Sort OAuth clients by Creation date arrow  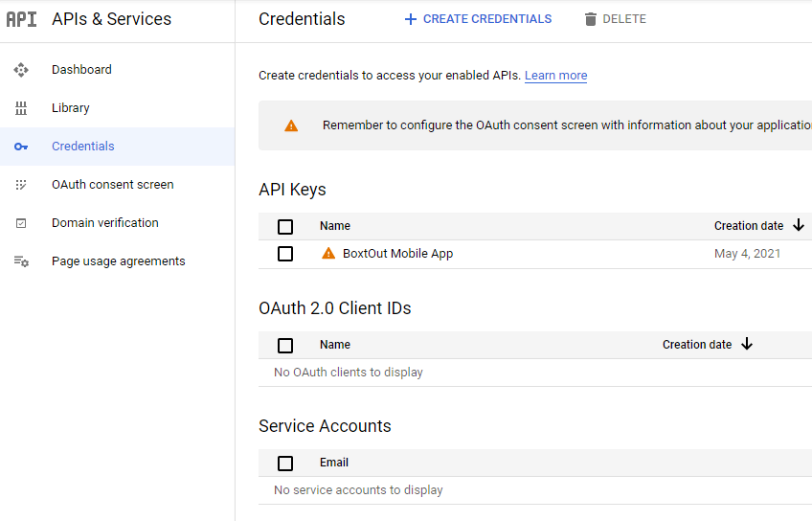click(747, 345)
